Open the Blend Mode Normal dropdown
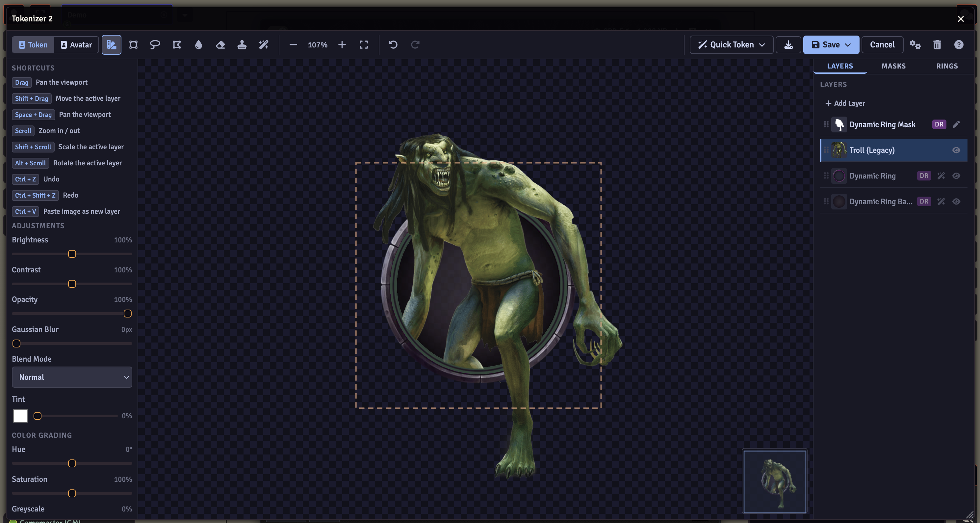Screen dimensions: 980x523 pyautogui.click(x=72, y=377)
